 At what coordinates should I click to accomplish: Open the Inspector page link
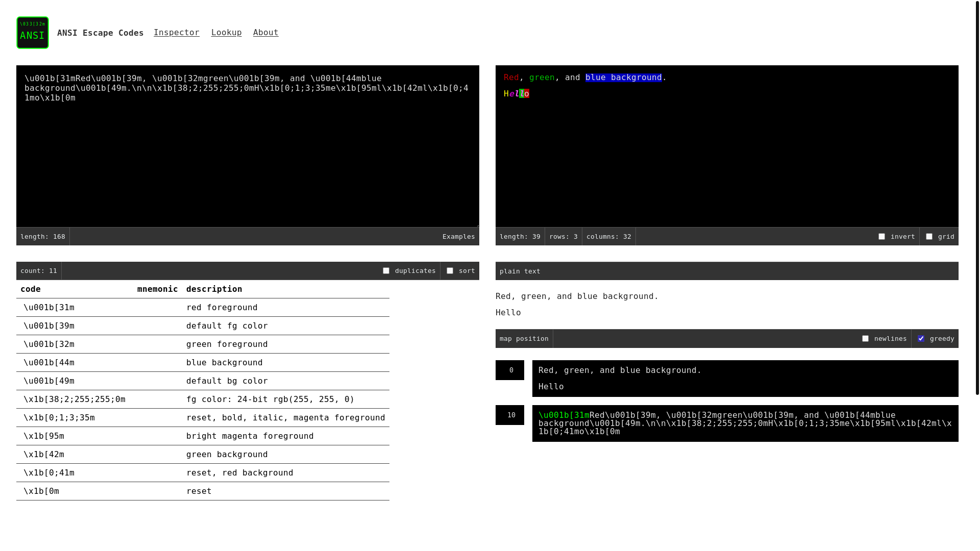click(x=177, y=33)
